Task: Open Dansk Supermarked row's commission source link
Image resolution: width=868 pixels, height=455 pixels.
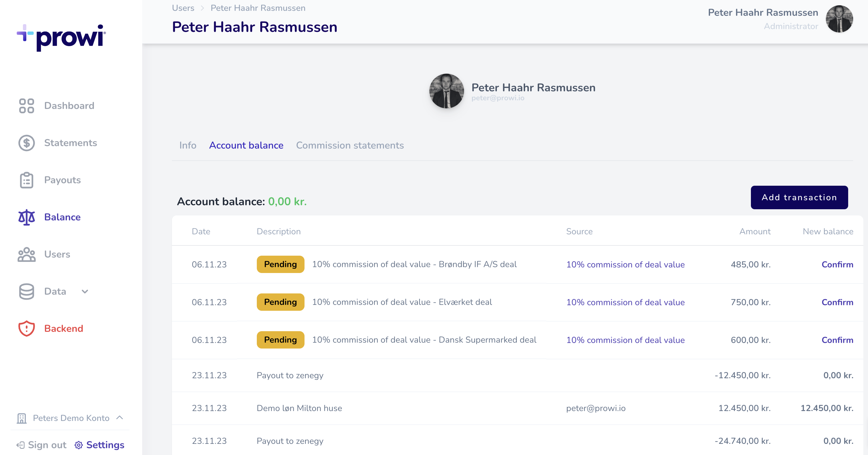Action: 625,340
